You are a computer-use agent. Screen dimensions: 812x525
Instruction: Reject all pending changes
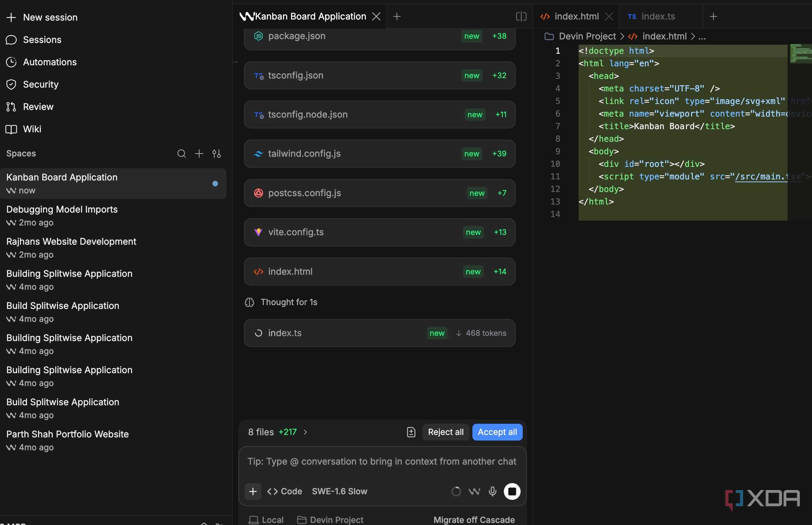[x=446, y=432]
